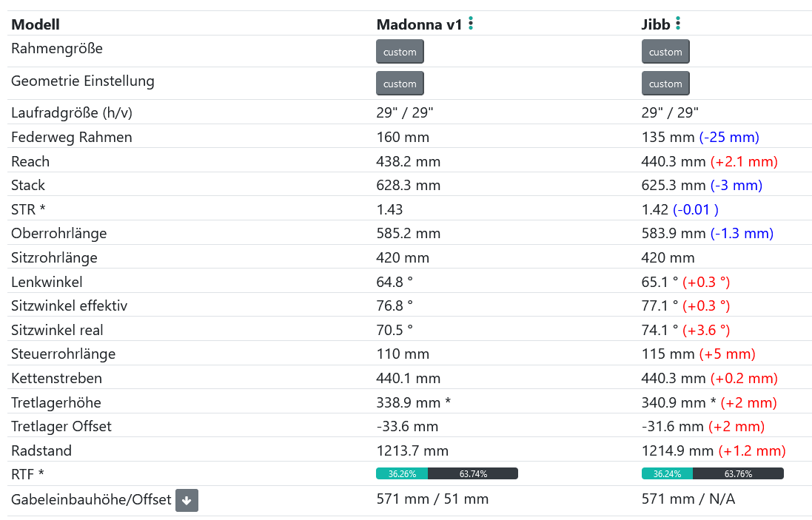Screen dimensions: 812x520
Task: Click the 36.26% teal RTF bar segment
Action: click(402, 474)
